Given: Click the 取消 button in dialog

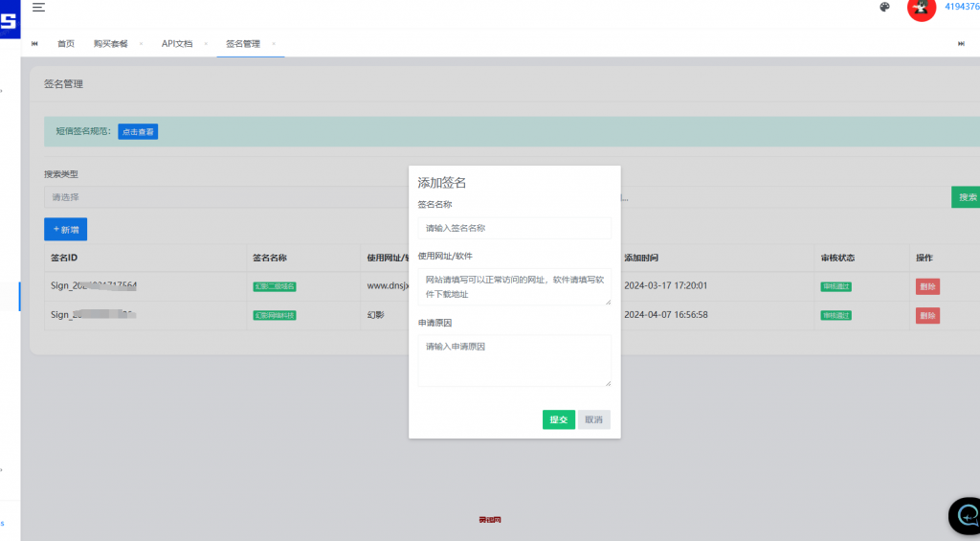Looking at the screenshot, I should tap(593, 419).
